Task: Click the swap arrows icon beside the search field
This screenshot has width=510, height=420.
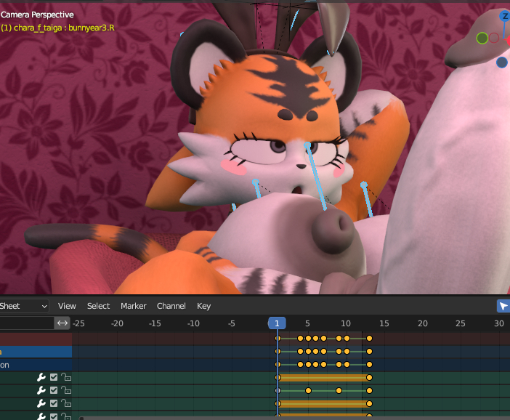Action: click(62, 323)
